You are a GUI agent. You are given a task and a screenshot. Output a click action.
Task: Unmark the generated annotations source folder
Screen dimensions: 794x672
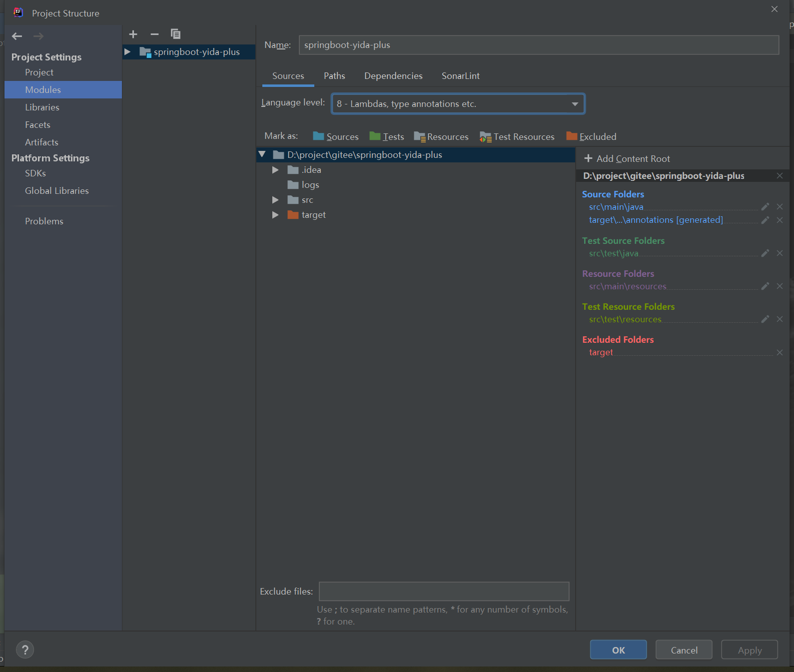click(x=780, y=220)
